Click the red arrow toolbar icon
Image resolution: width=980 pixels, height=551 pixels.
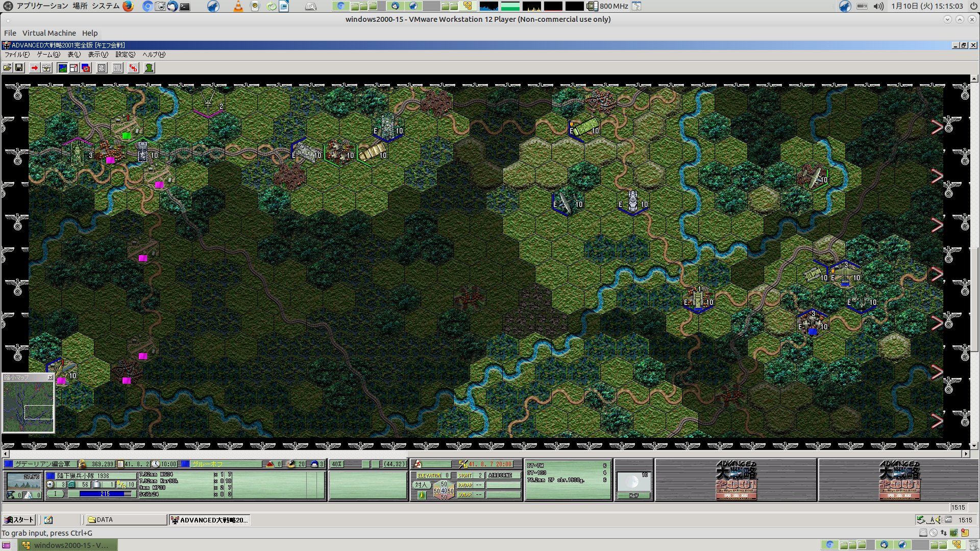coord(34,68)
